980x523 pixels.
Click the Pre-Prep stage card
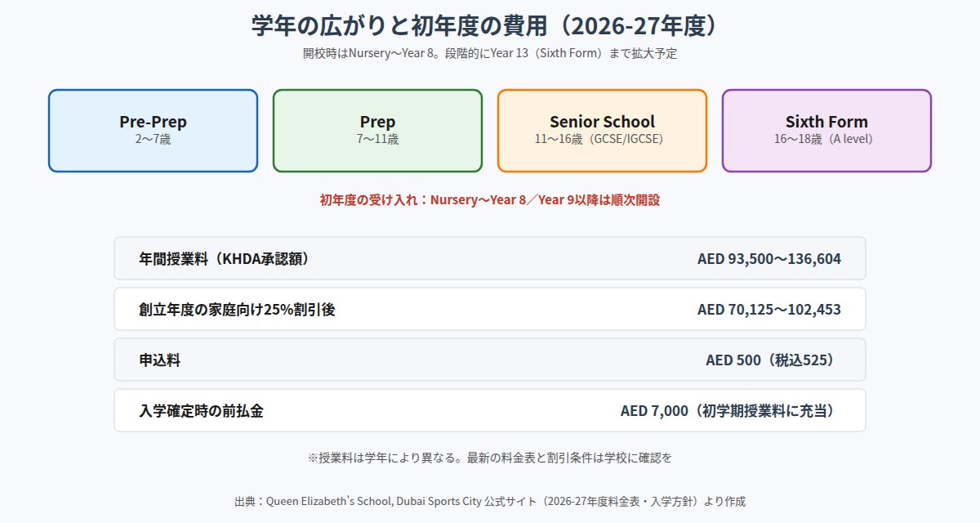pyautogui.click(x=153, y=131)
